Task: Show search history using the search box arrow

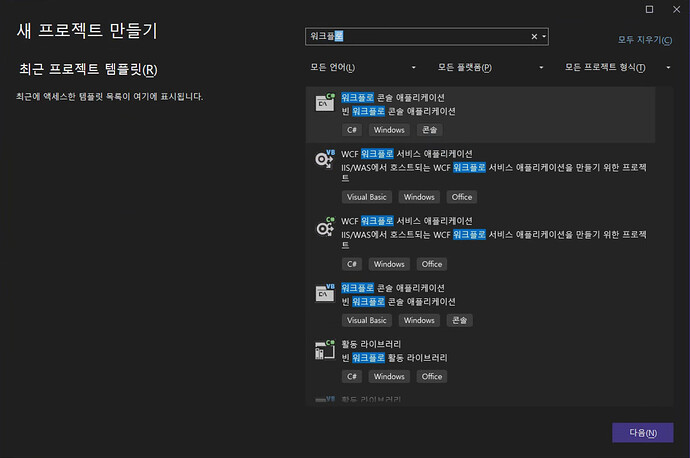Action: (544, 37)
